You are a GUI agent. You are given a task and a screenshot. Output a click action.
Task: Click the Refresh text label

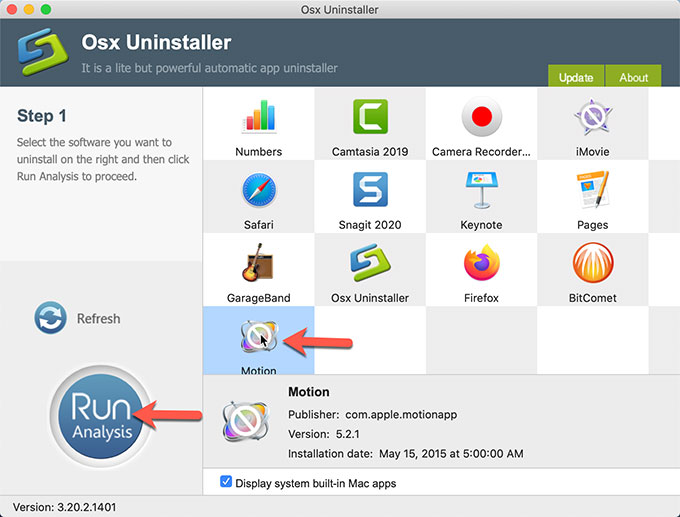(98, 319)
